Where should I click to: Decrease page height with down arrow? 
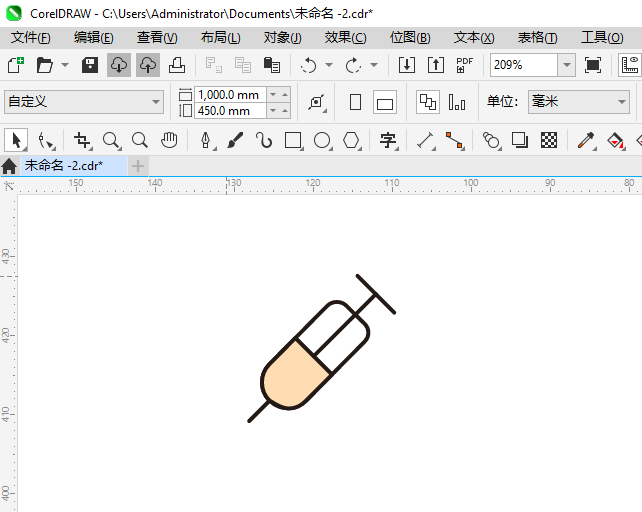pos(273,111)
